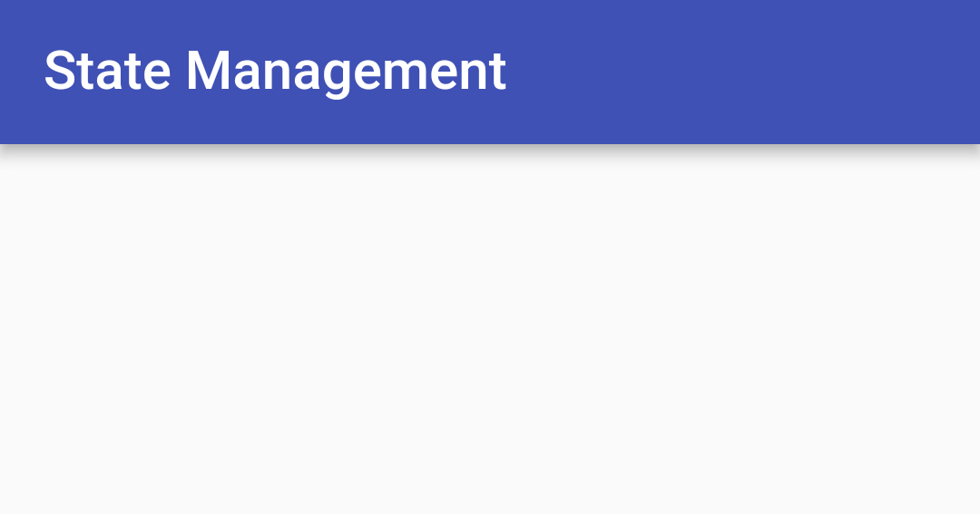Image resolution: width=980 pixels, height=514 pixels.
Task: Tap the capital "S" in State
Action: coord(59,71)
